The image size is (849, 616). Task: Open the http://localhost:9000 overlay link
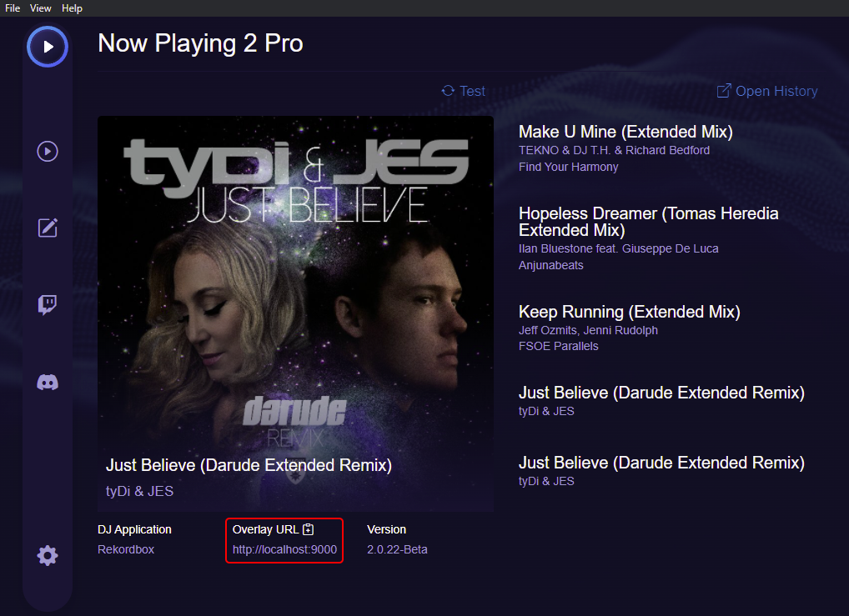pos(284,549)
